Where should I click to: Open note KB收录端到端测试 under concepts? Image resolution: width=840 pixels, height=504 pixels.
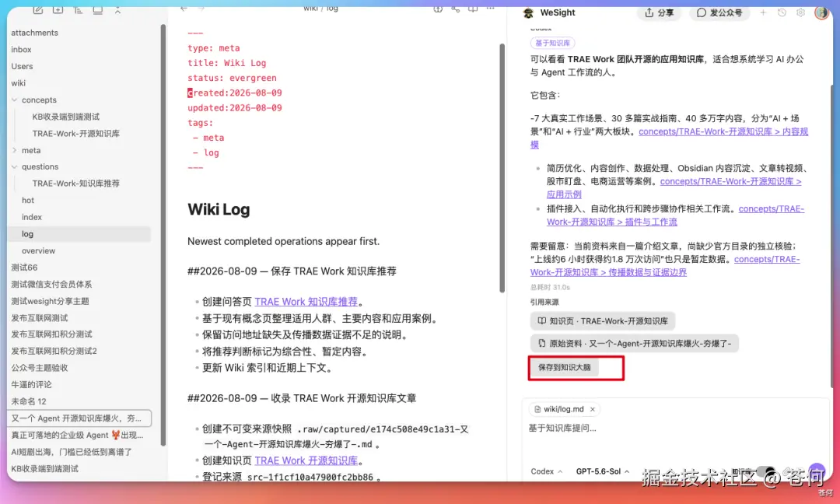pyautogui.click(x=66, y=117)
